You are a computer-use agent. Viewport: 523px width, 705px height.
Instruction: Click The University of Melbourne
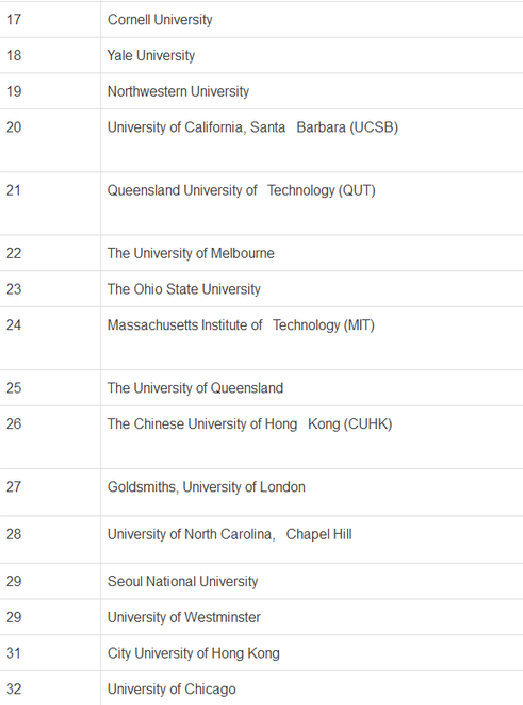[191, 253]
